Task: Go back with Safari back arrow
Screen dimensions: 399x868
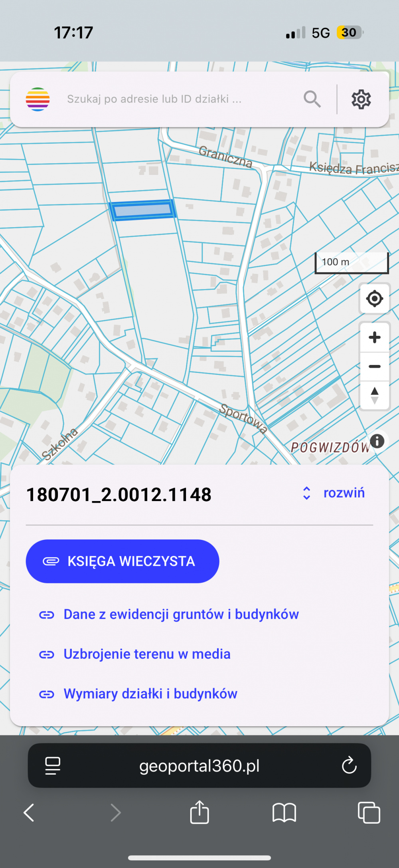Action: [29, 813]
